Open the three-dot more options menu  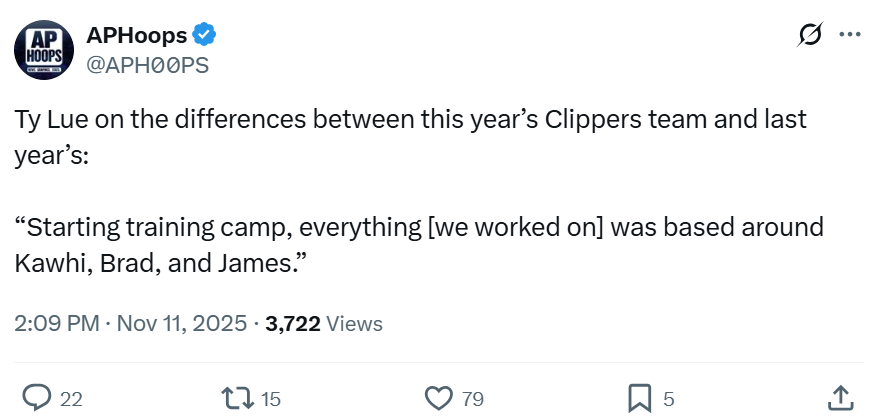[x=849, y=35]
